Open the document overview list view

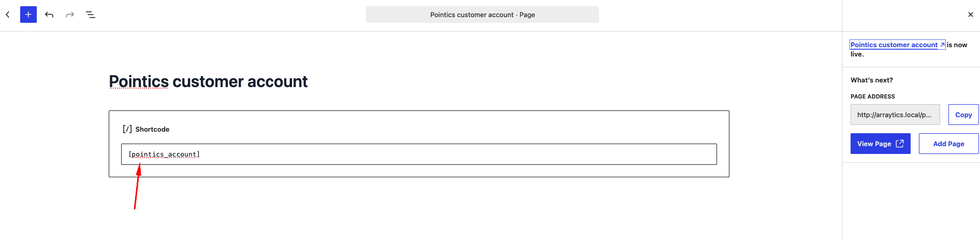(x=91, y=15)
